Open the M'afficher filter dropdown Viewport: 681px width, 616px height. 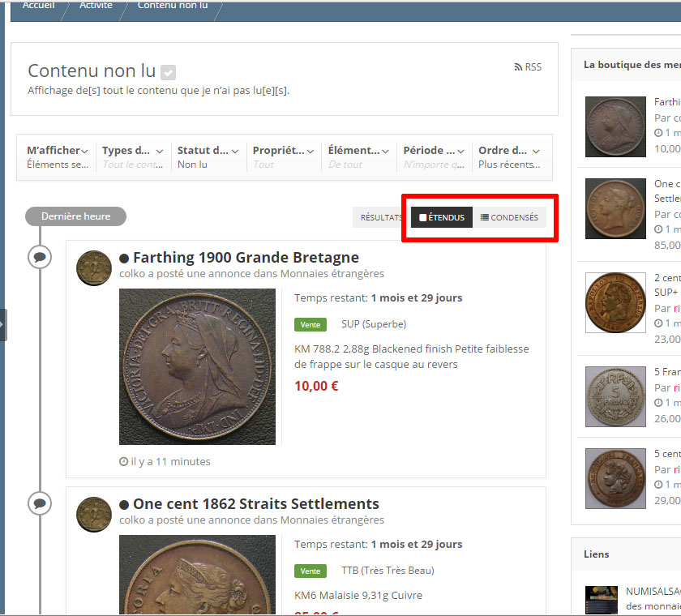click(x=58, y=156)
